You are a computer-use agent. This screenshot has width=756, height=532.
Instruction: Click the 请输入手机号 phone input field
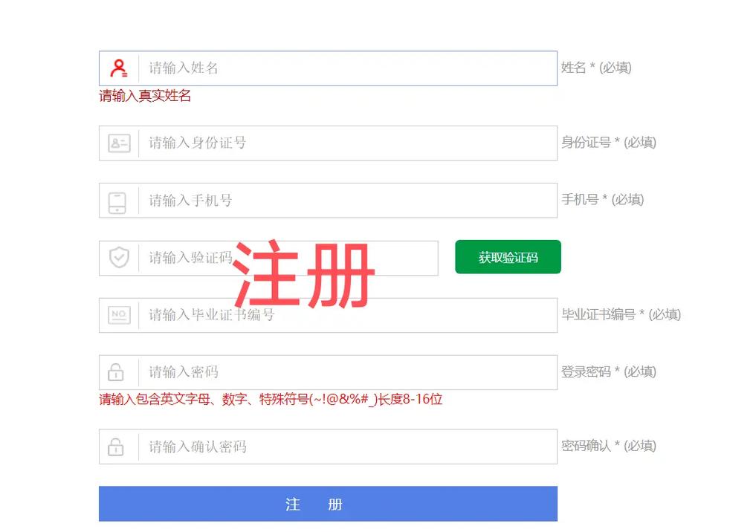297,199
